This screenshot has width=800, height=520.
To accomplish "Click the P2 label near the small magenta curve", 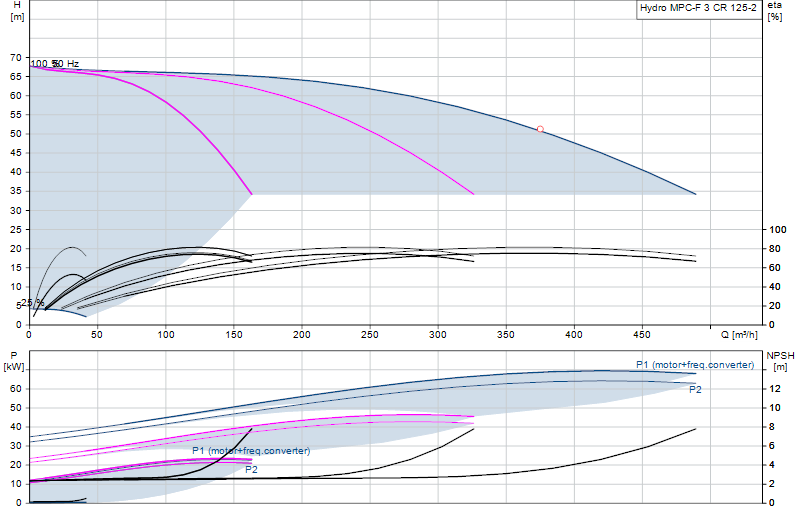I will pos(251,469).
